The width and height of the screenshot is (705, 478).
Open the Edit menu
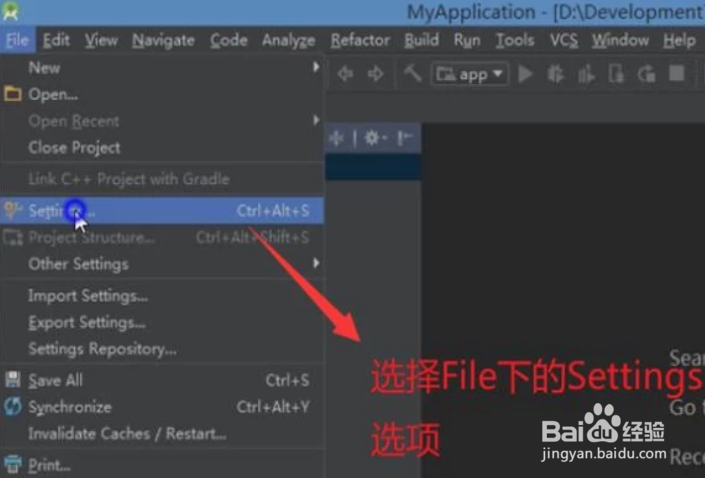(x=56, y=40)
